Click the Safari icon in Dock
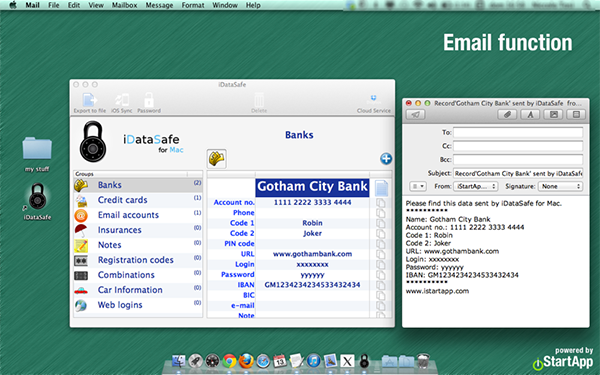600x375 pixels. 263,361
